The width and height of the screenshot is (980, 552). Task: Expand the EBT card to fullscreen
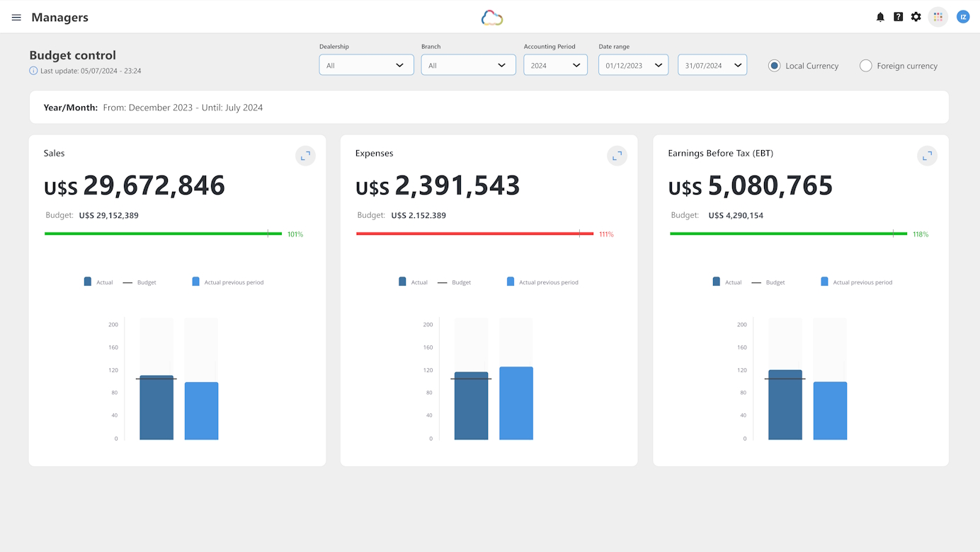(x=927, y=156)
